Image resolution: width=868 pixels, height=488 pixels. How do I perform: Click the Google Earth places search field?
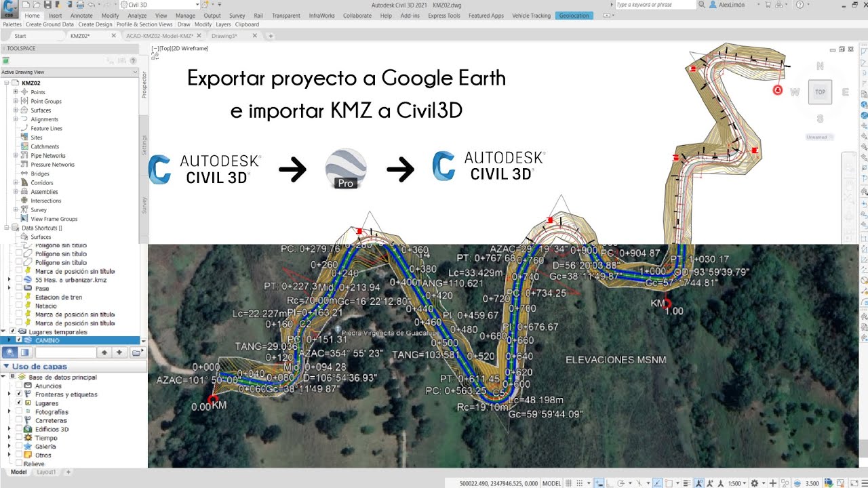(65, 352)
